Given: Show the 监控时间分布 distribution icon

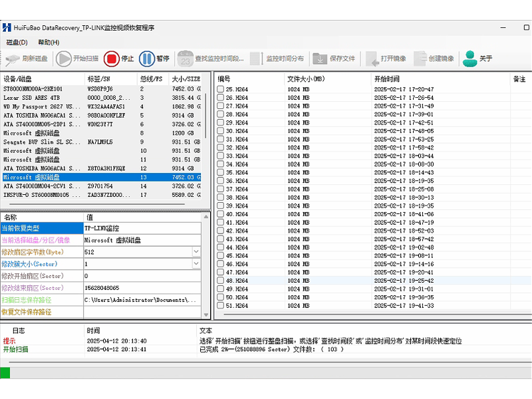Looking at the screenshot, I should point(256,59).
